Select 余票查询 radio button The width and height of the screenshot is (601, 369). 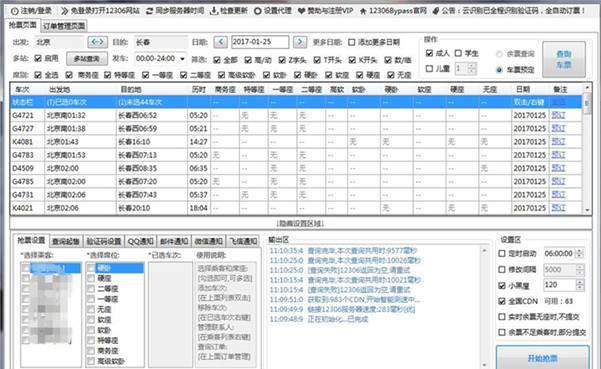click(x=499, y=54)
